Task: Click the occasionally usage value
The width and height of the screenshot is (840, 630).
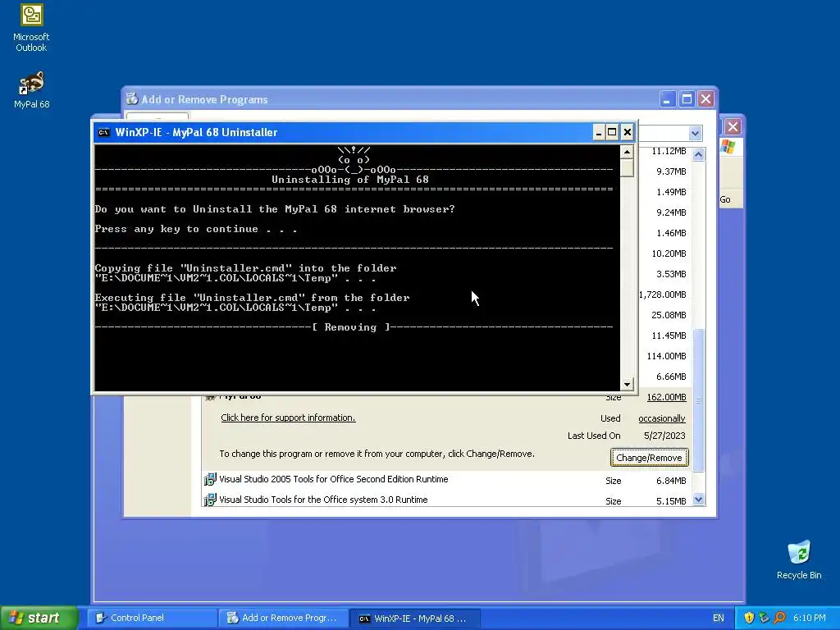Action: click(x=662, y=418)
